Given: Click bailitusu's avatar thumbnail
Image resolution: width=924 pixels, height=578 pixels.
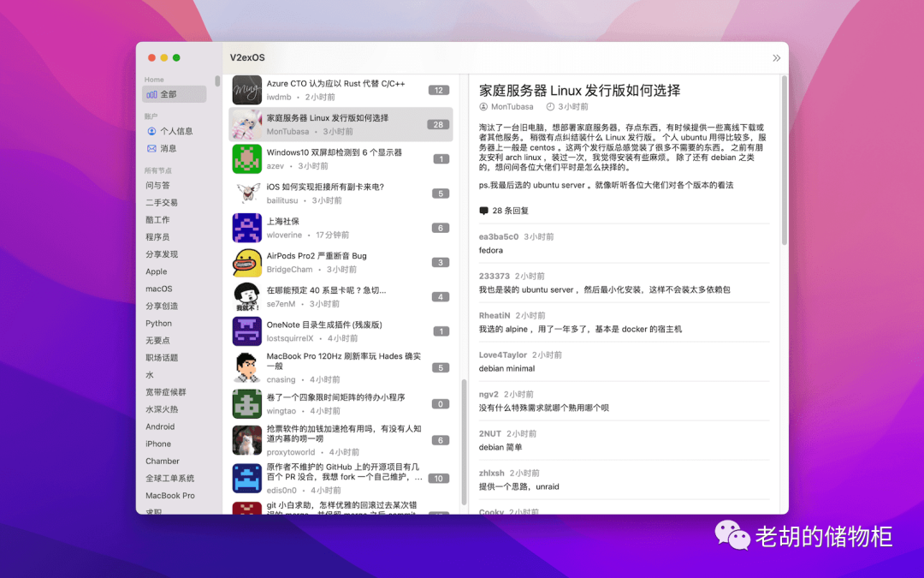Looking at the screenshot, I should [x=247, y=194].
